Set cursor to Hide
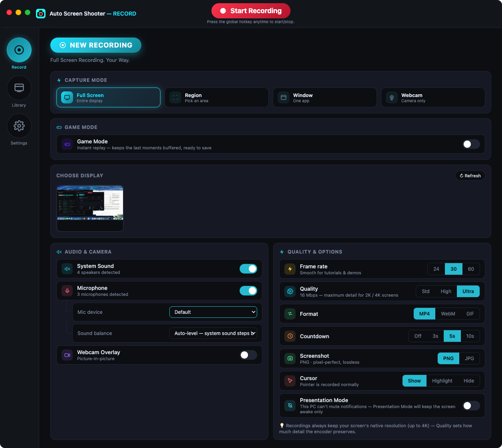The image size is (502, 448). [x=469, y=381]
